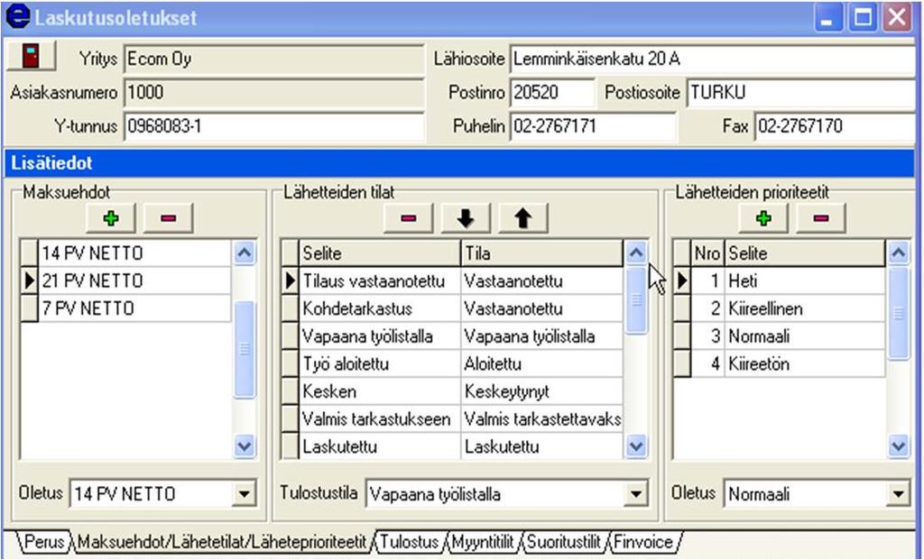Click scroll down arrow in Lähetteiden prioriteetit

point(898,446)
